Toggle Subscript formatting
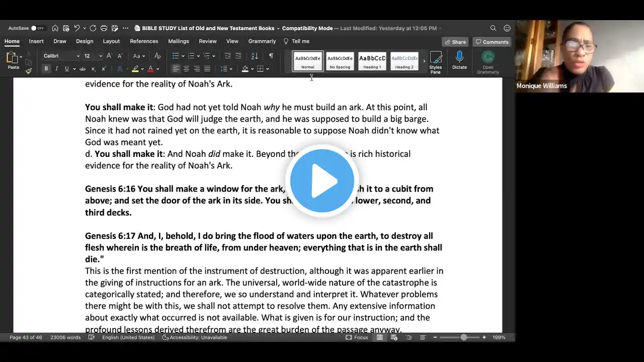This screenshot has height=362, width=644. pyautogui.click(x=93, y=69)
